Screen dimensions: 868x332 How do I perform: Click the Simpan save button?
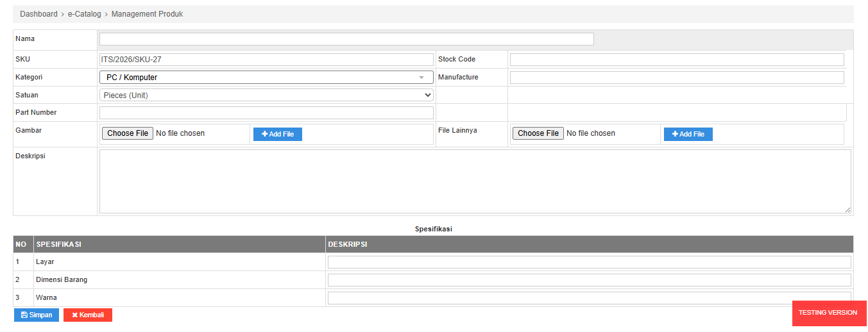point(37,315)
